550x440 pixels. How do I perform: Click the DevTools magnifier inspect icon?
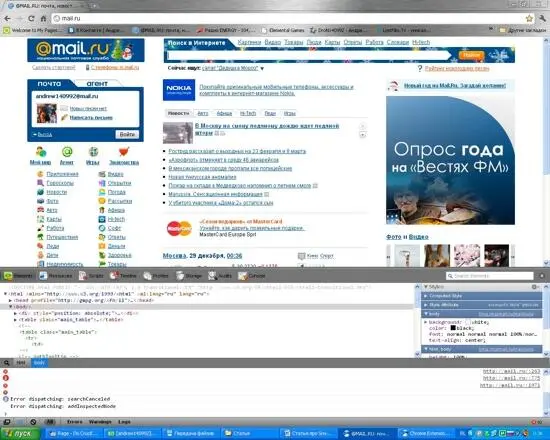(x=7, y=363)
